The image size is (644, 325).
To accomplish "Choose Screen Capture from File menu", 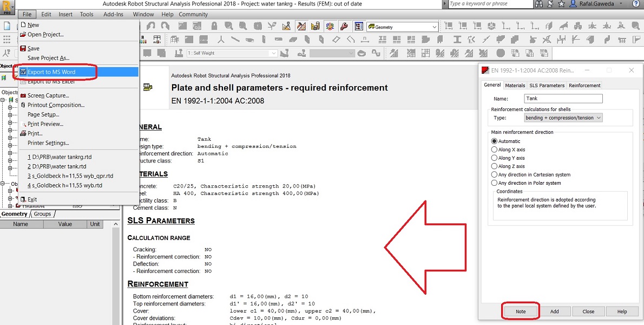I will [x=78, y=95].
